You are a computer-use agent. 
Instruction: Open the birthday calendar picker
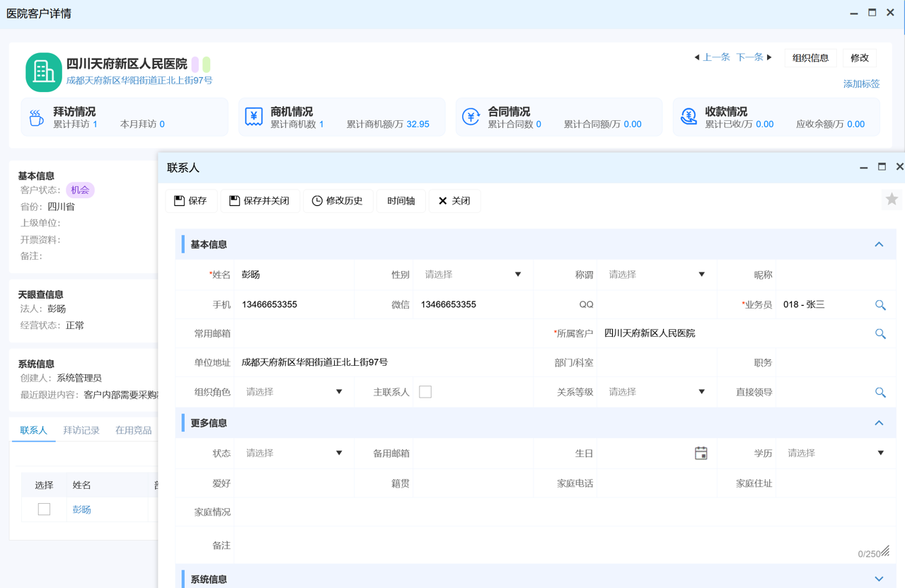[x=701, y=454]
